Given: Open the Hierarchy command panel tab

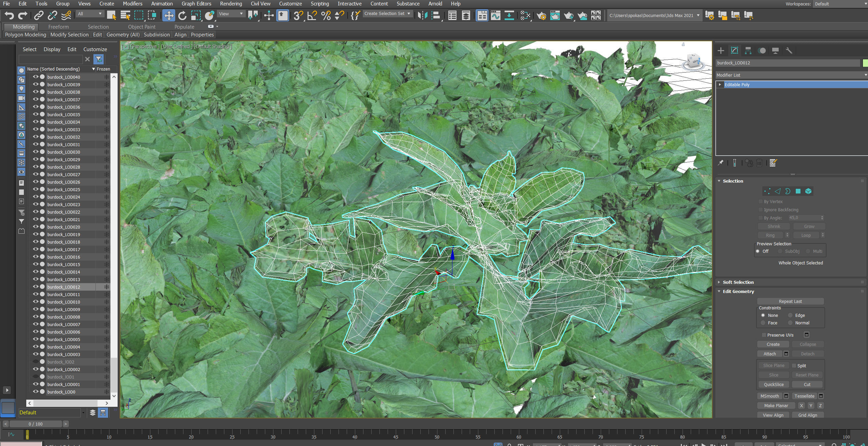Looking at the screenshot, I should pos(748,50).
